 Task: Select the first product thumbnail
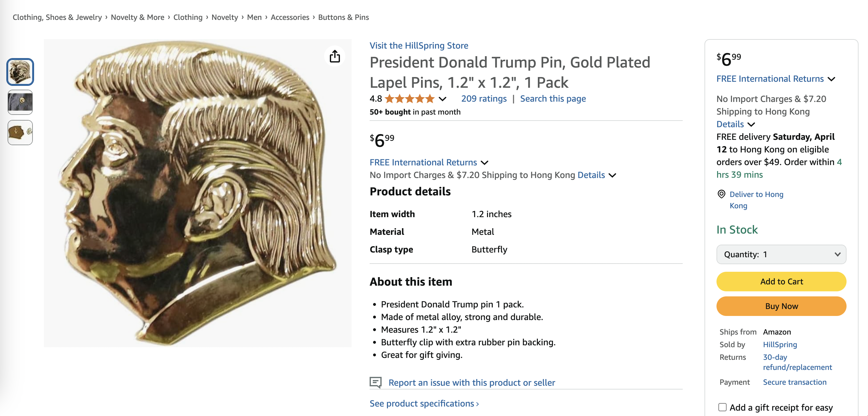pos(20,72)
